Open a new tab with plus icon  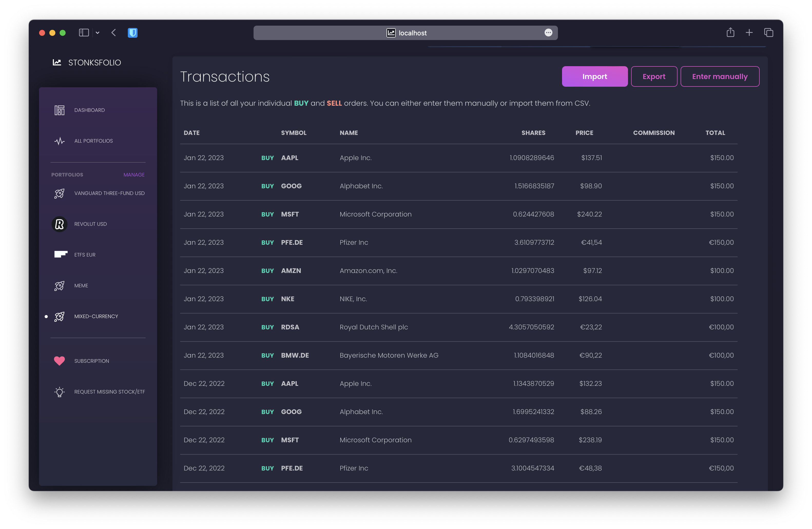pos(749,33)
